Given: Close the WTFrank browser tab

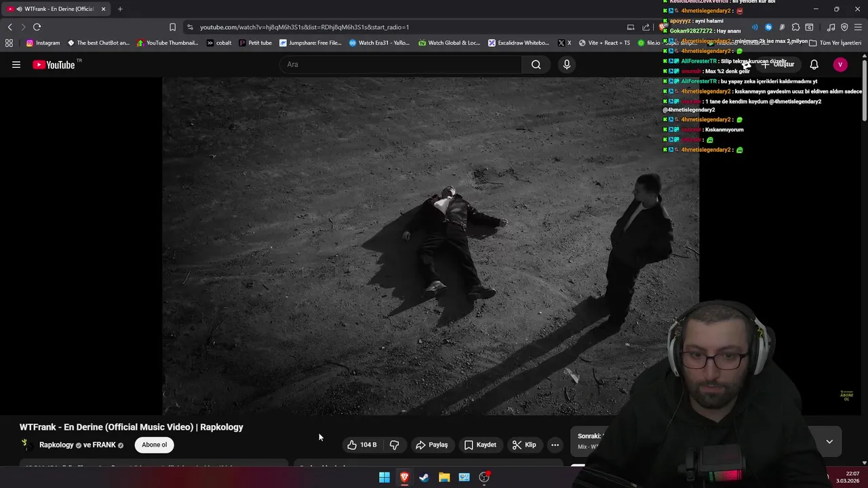Looking at the screenshot, I should (103, 9).
